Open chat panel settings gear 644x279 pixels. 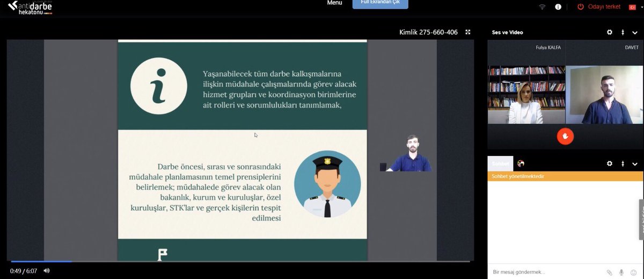click(x=610, y=164)
